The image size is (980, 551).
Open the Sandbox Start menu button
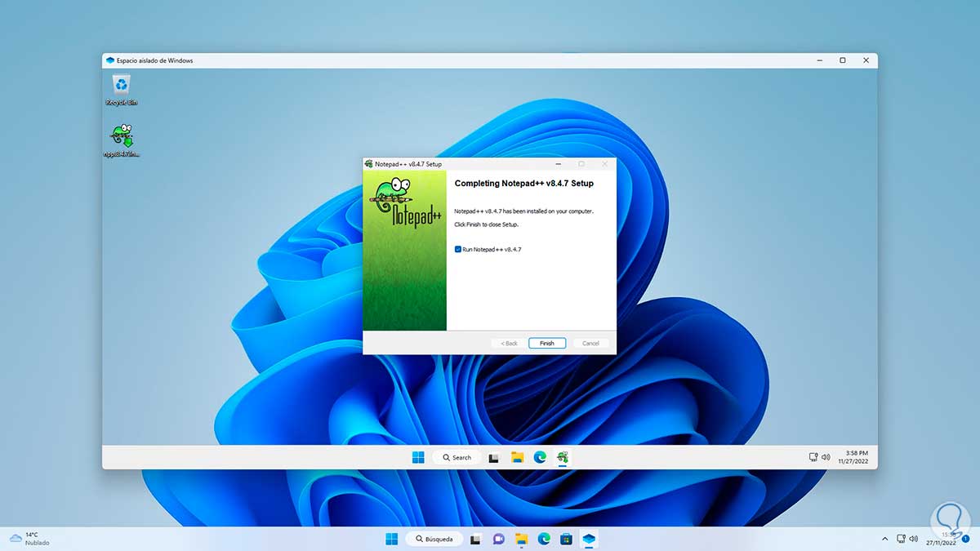(418, 457)
